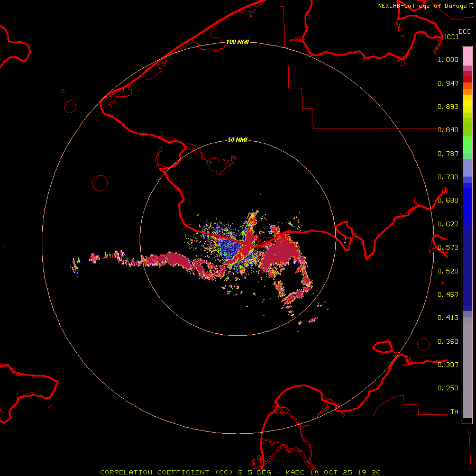476x476 pixels.
Task: Select the 0.787 legend value
Action: coord(448,153)
